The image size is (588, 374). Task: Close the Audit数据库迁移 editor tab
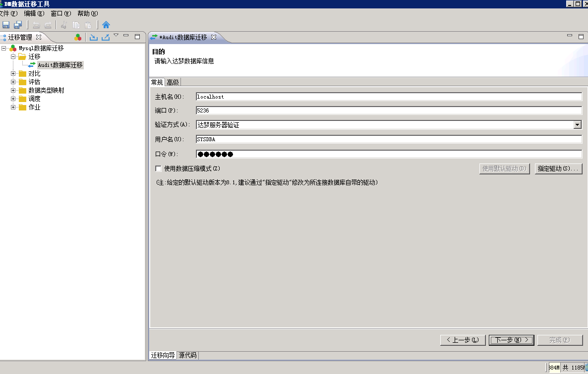coord(214,37)
